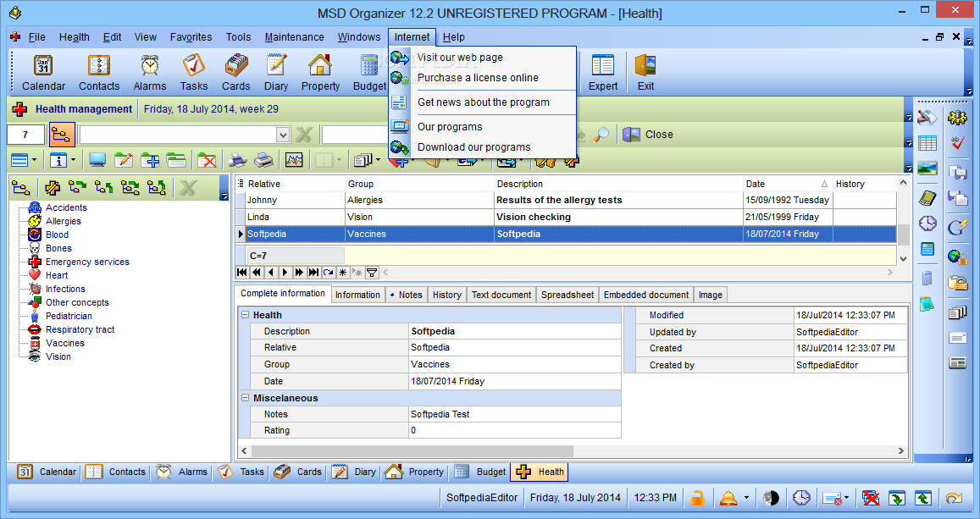
Task: Click the delete record folder icon
Action: click(207, 161)
